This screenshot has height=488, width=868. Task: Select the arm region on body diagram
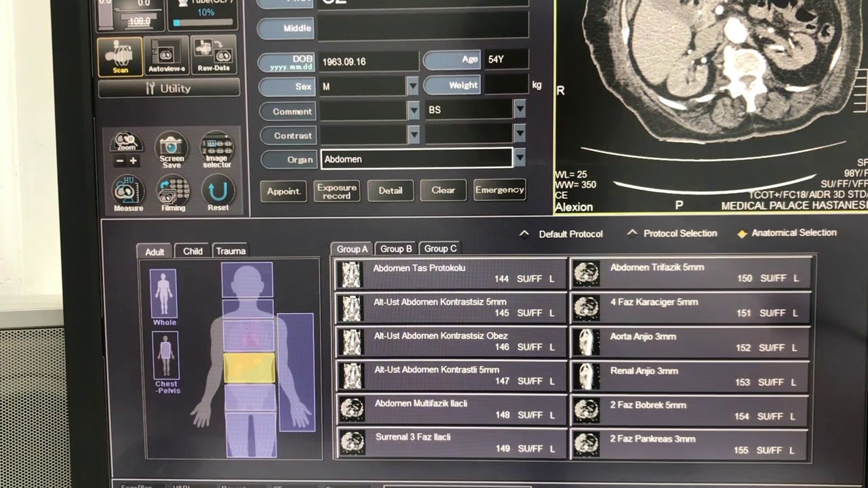coord(296,371)
